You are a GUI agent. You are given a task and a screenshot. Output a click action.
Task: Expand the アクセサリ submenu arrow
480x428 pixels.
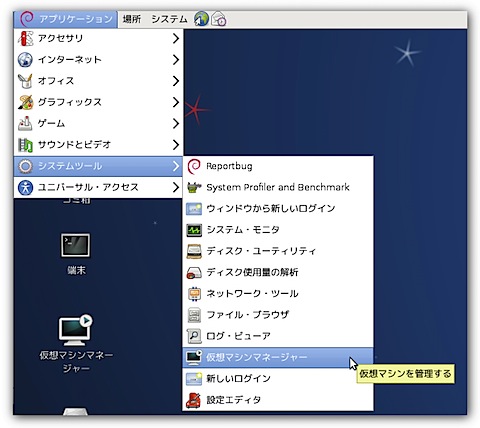point(176,39)
